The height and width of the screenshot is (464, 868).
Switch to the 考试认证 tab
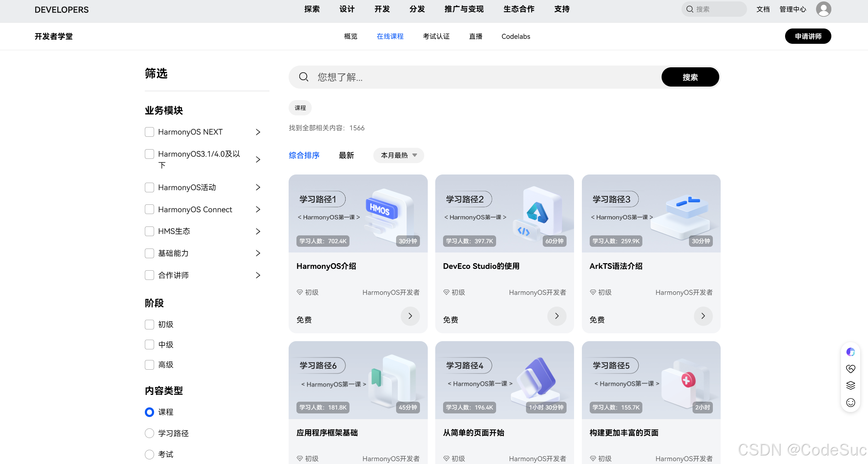coord(436,36)
